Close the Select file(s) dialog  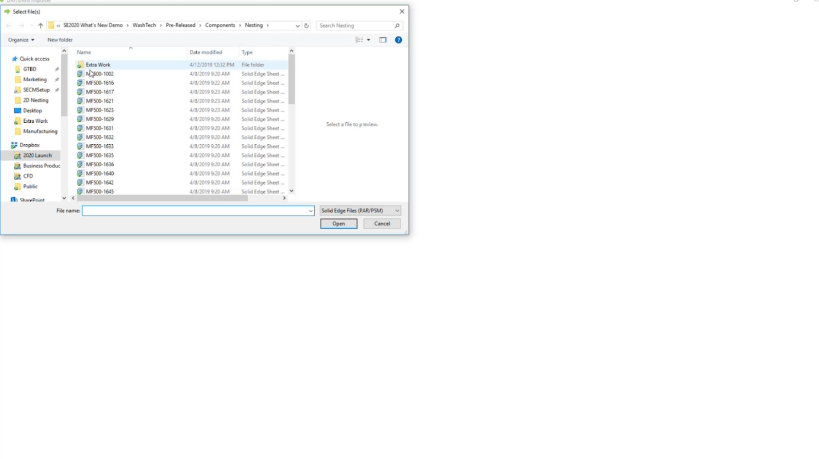(x=402, y=11)
